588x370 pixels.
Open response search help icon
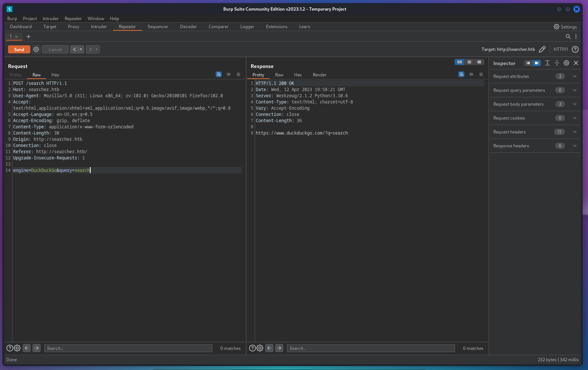coord(253,348)
